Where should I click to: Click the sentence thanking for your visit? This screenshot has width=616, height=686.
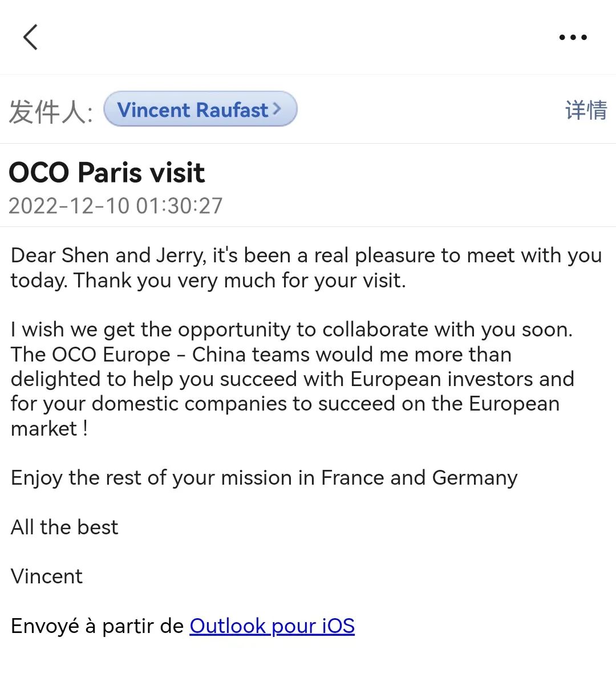[x=240, y=281]
